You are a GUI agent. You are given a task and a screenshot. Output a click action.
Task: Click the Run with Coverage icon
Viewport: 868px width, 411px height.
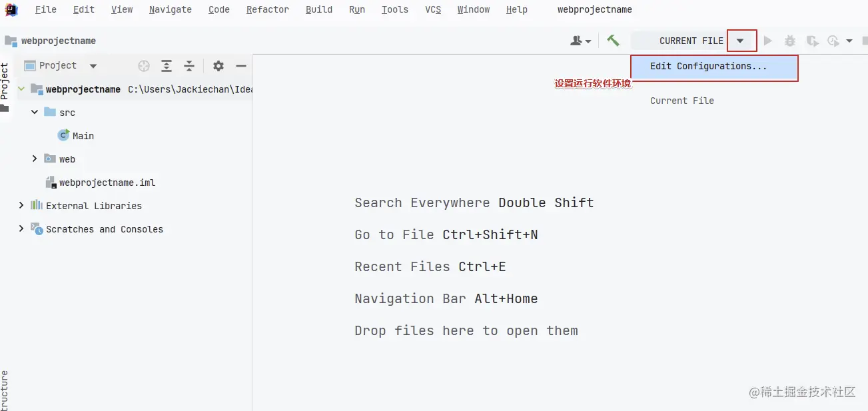click(812, 41)
